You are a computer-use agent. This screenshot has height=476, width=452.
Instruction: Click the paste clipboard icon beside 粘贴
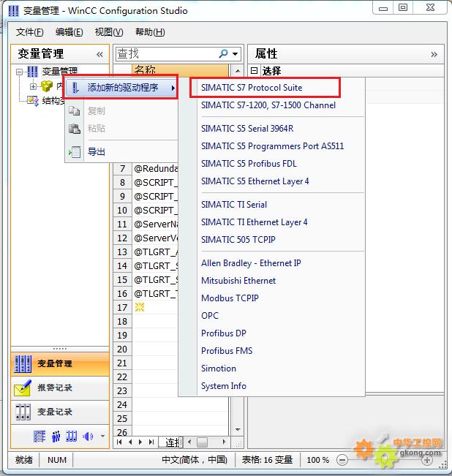[x=75, y=129]
